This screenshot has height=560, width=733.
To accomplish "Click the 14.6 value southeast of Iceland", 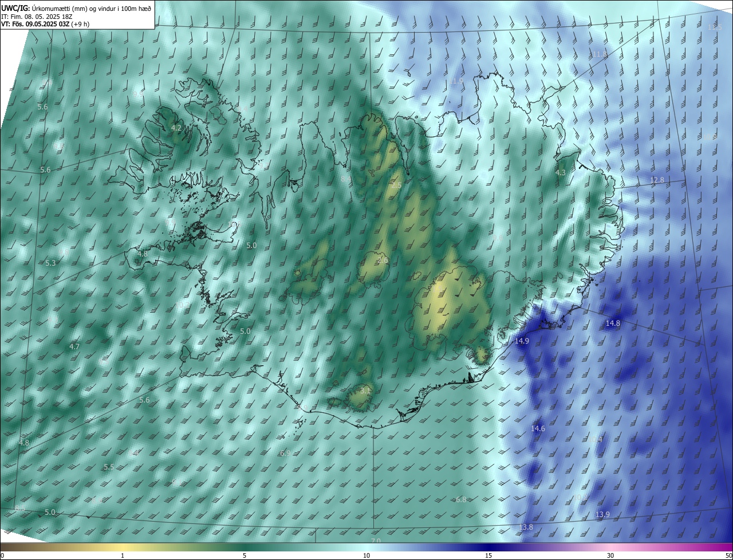I will (x=538, y=428).
